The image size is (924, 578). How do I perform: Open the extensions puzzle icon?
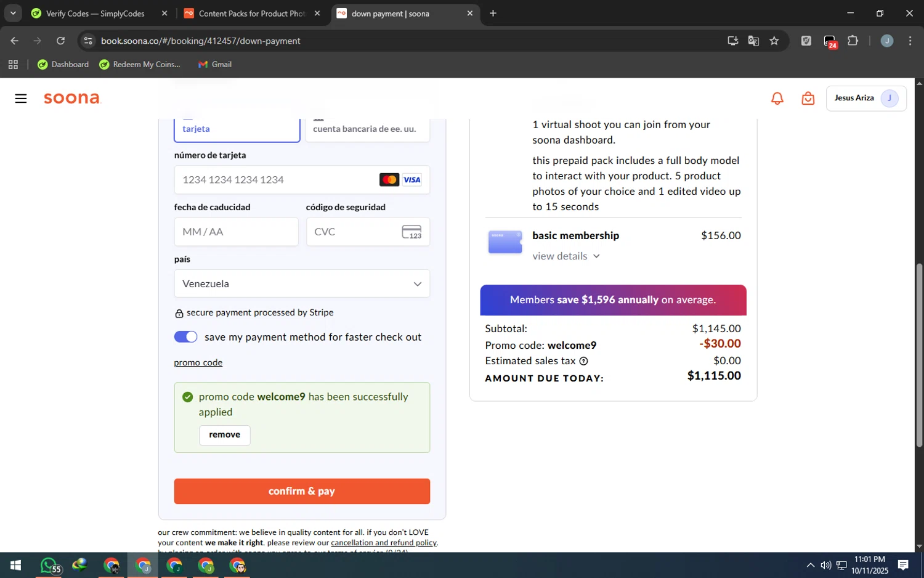click(x=853, y=41)
